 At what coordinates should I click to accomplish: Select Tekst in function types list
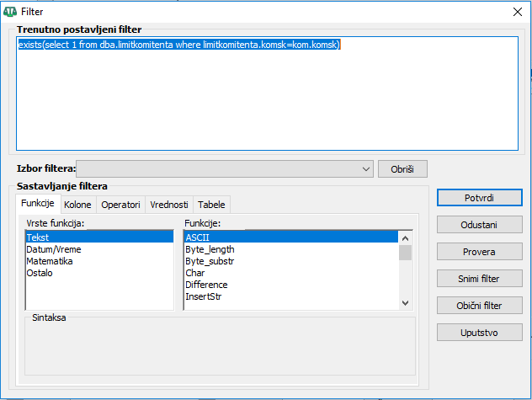pyautogui.click(x=99, y=237)
